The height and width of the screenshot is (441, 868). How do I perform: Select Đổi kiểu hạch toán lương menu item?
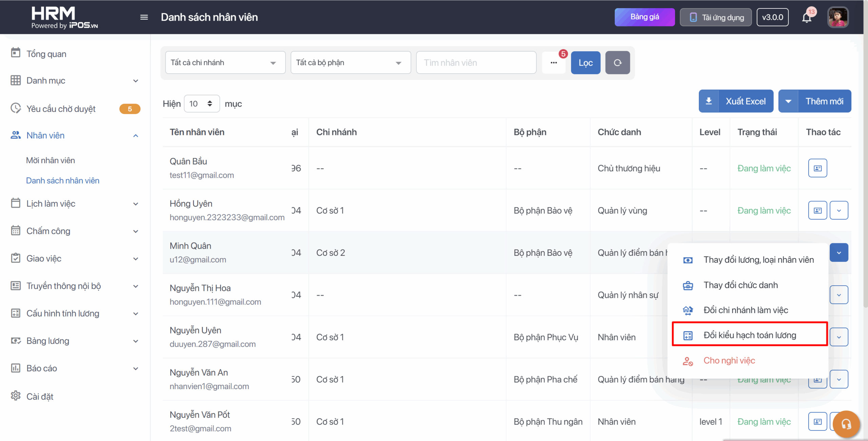[x=749, y=335]
